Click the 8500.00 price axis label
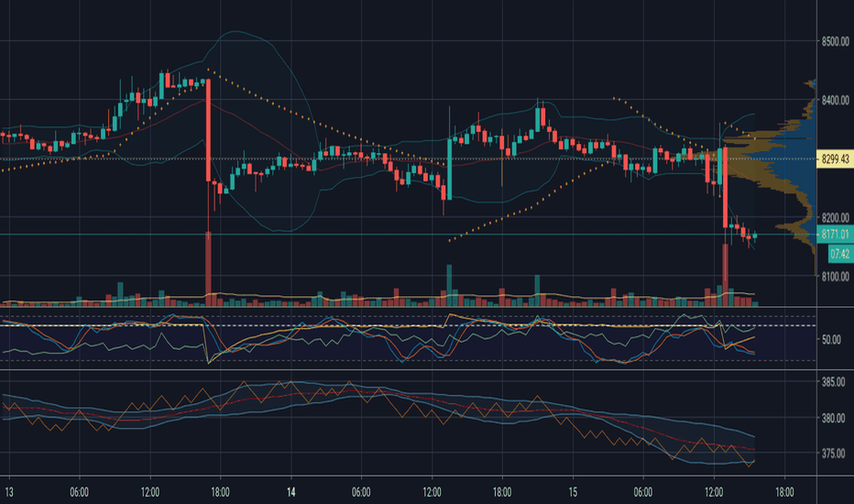The height and width of the screenshot is (504, 854). [836, 41]
